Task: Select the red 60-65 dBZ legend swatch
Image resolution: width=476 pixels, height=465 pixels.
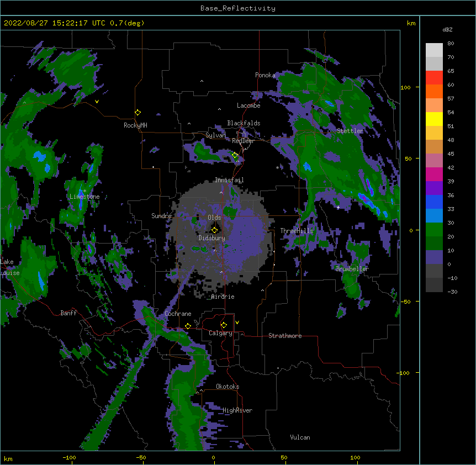Action: click(434, 78)
